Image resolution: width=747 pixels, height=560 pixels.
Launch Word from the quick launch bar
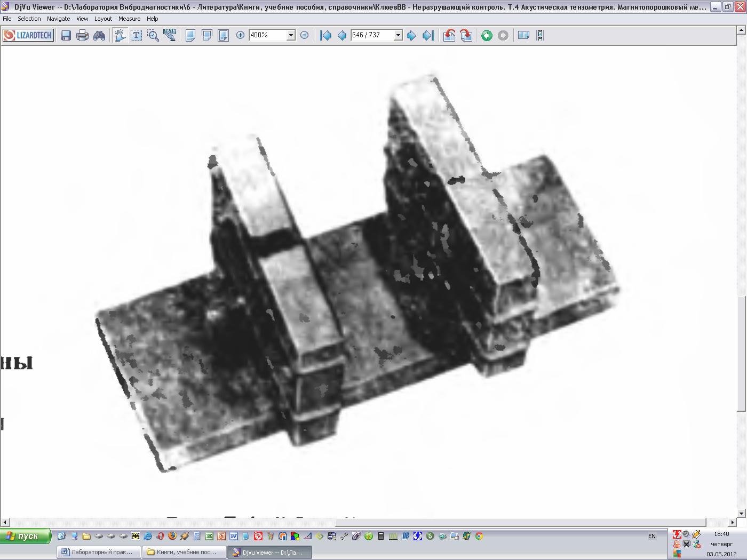pyautogui.click(x=234, y=536)
